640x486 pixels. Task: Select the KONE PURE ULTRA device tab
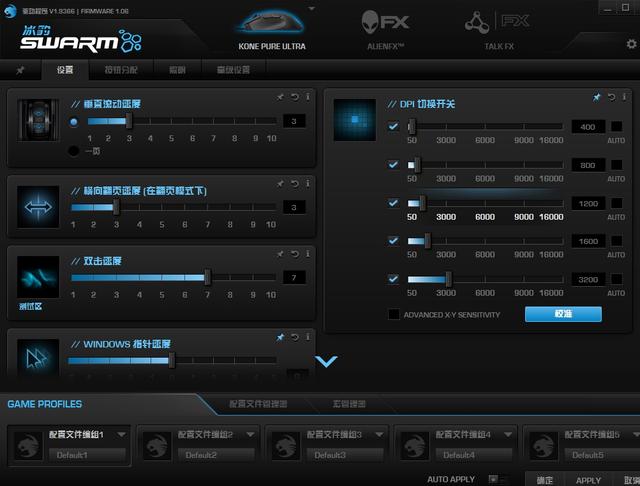[x=272, y=28]
